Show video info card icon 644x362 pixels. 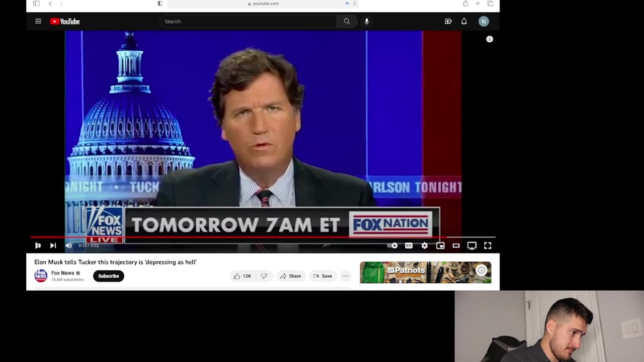click(490, 39)
